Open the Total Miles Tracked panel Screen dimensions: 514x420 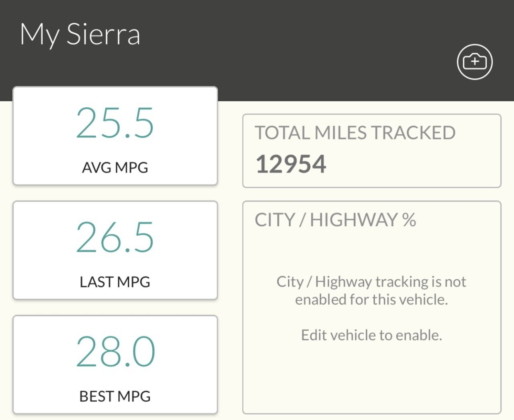tap(372, 151)
